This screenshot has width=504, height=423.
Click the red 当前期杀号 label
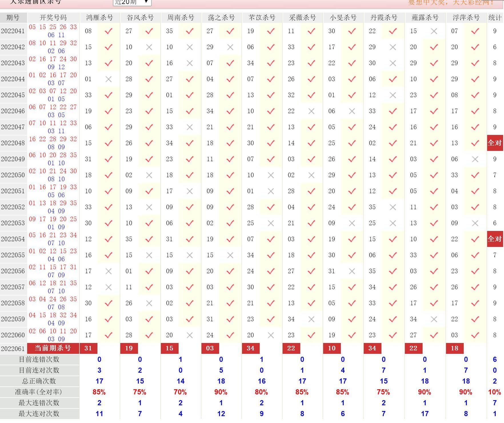(x=53, y=348)
